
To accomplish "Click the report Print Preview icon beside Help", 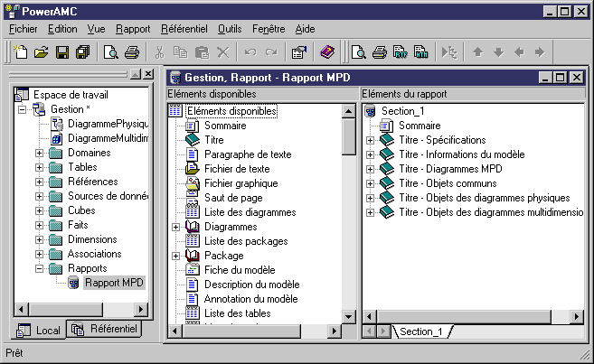I will pos(358,52).
